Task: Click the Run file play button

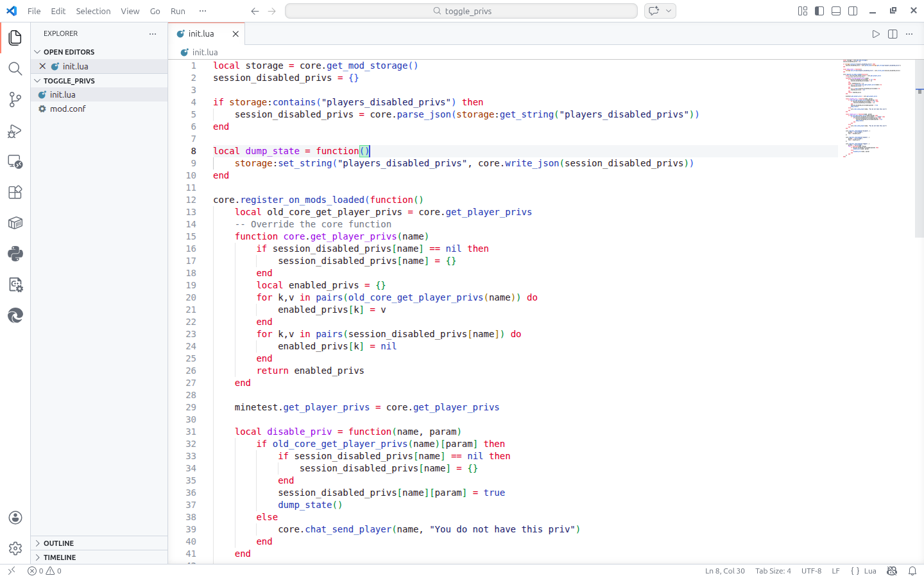Action: coord(876,34)
